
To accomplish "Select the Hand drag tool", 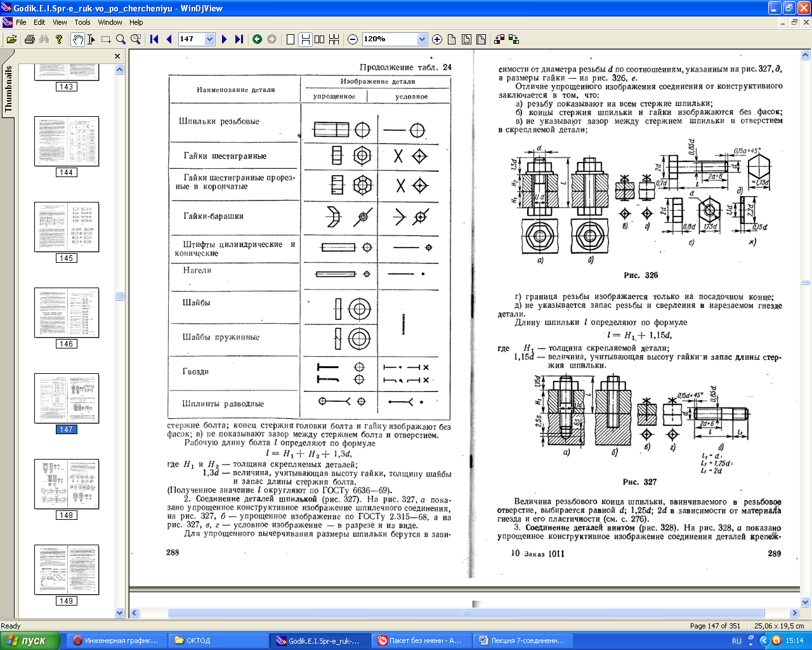I will (77, 39).
